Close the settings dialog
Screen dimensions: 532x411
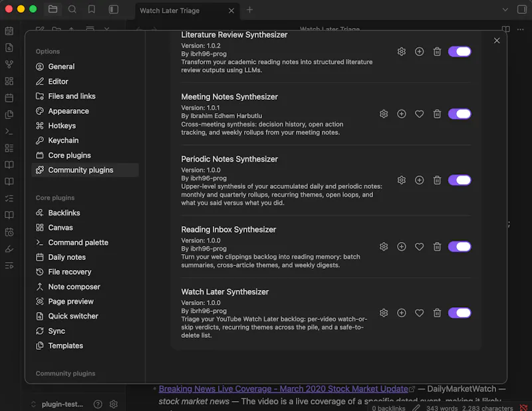point(497,41)
